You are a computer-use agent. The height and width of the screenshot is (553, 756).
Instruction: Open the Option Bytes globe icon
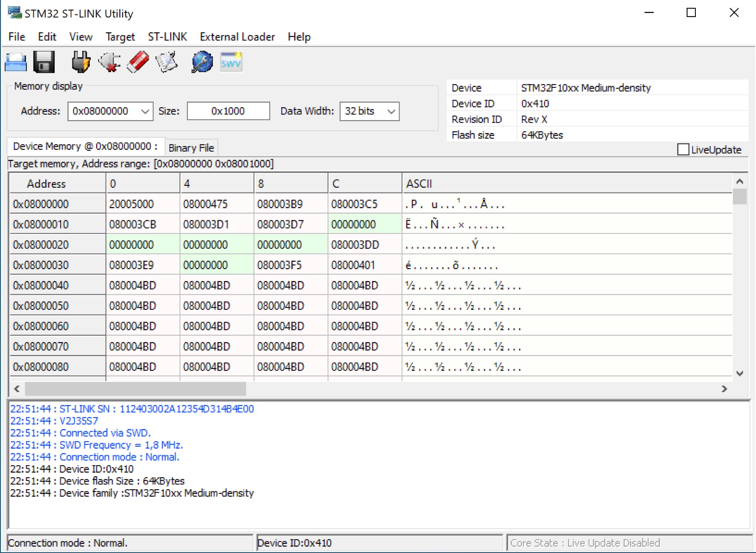pos(202,62)
